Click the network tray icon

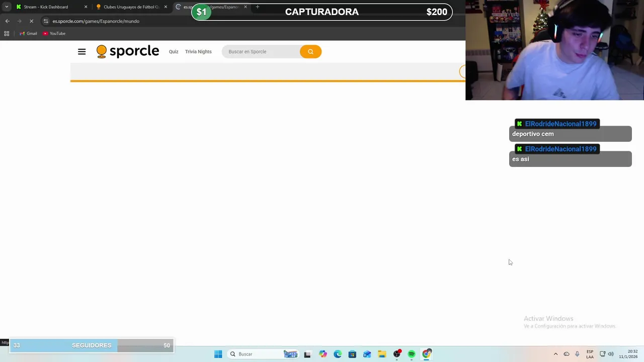[x=602, y=354]
